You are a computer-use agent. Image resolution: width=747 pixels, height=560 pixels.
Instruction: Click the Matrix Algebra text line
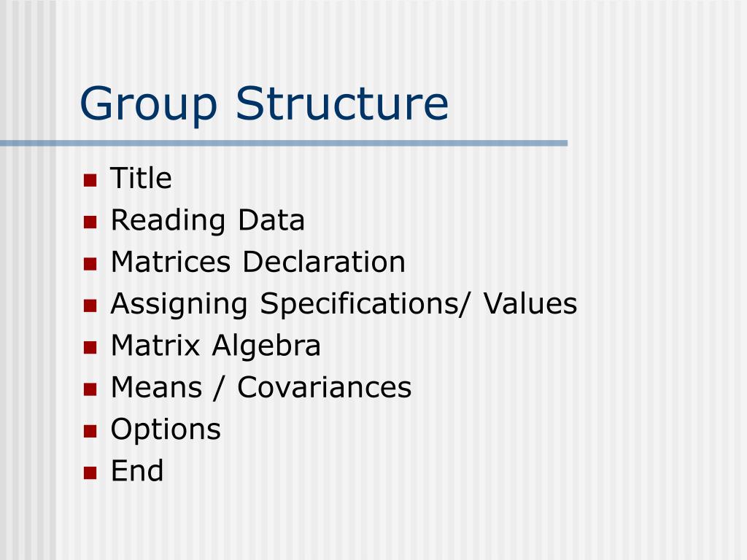click(x=215, y=346)
